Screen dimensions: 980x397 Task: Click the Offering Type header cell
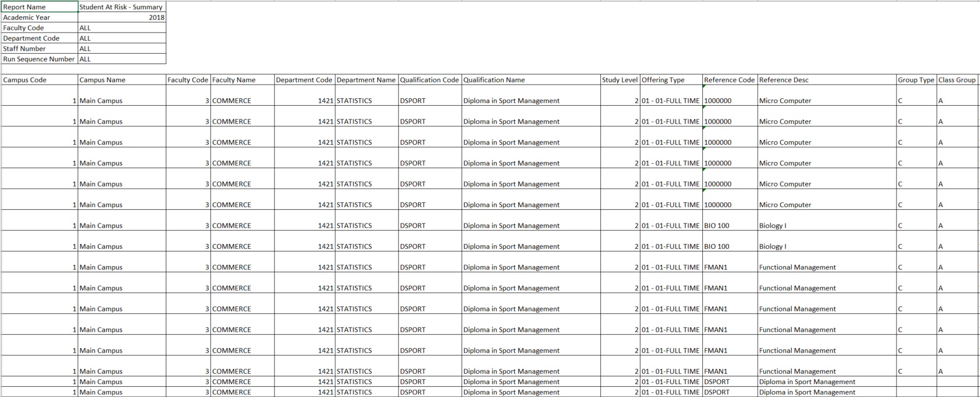(671, 80)
